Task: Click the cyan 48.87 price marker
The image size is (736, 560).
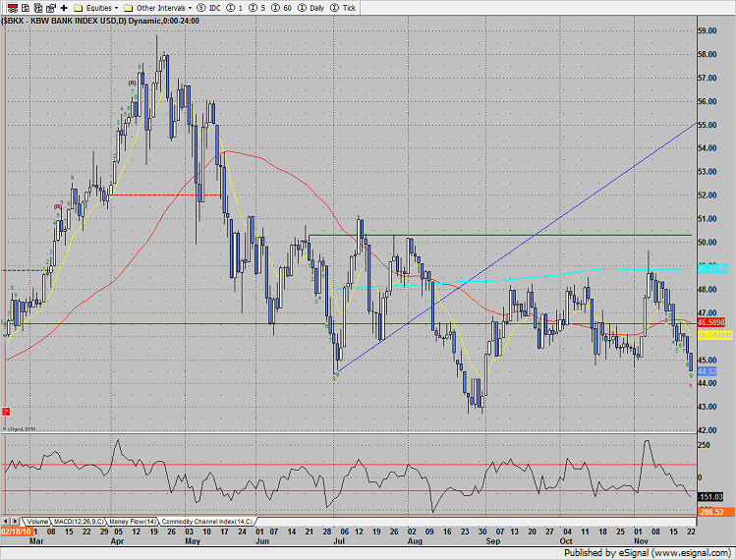Action: [713, 269]
